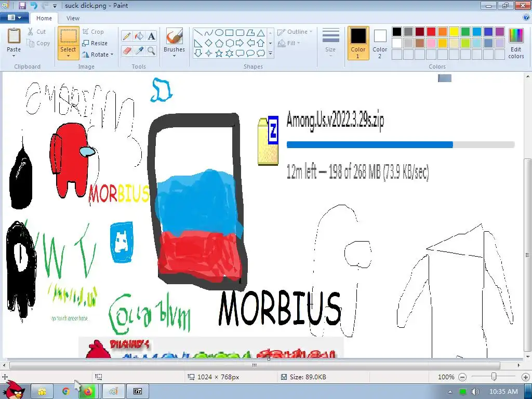Click the Zoom in plus button

(x=526, y=377)
